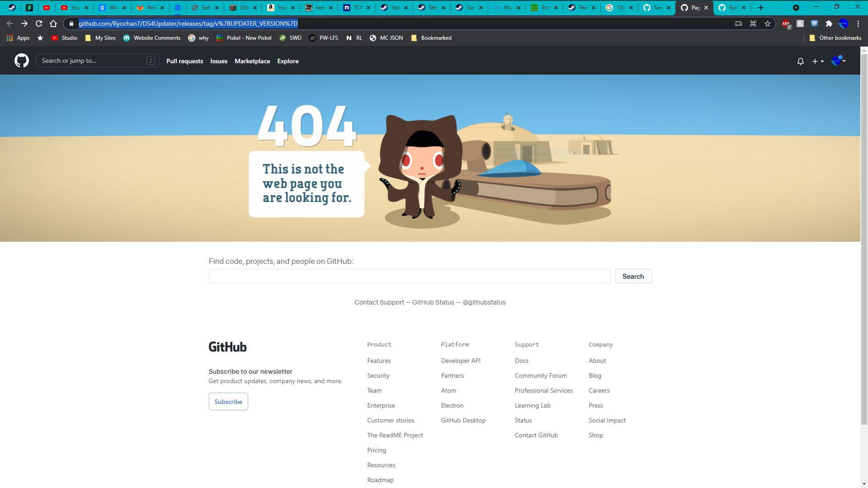Open the plus create-new dropdown in GitHub header
The height and width of the screenshot is (488, 868).
coord(818,61)
